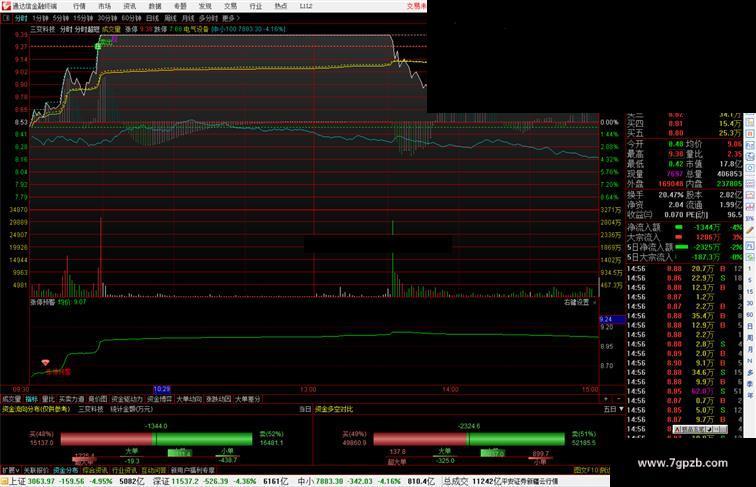Click the - button beside indicator tabs
Image resolution: width=756 pixels, height=487 pixels.
(x=619, y=399)
